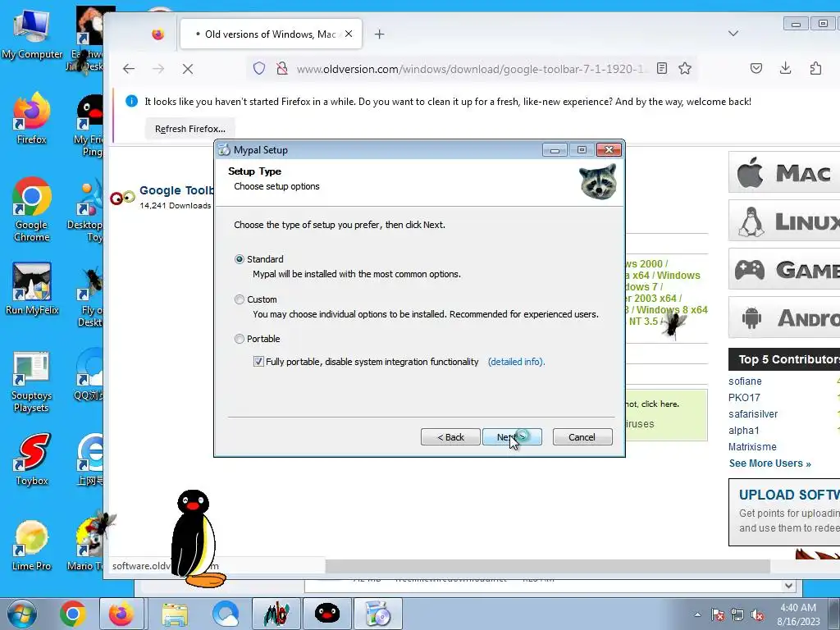
Task: Open the Windows Start menu
Action: click(21, 614)
